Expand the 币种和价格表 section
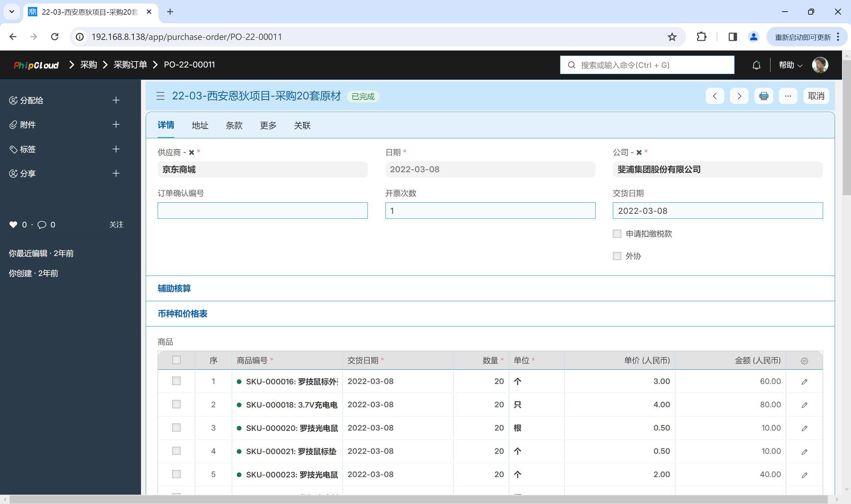 point(183,314)
